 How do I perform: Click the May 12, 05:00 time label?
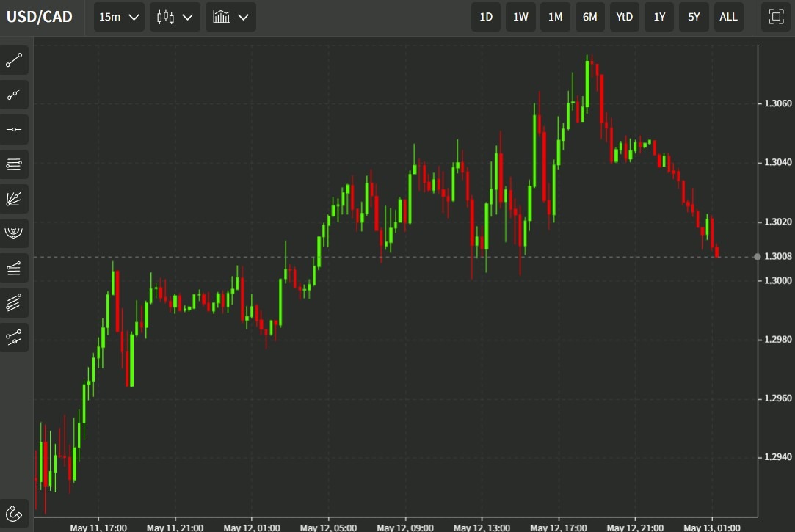pyautogui.click(x=328, y=528)
